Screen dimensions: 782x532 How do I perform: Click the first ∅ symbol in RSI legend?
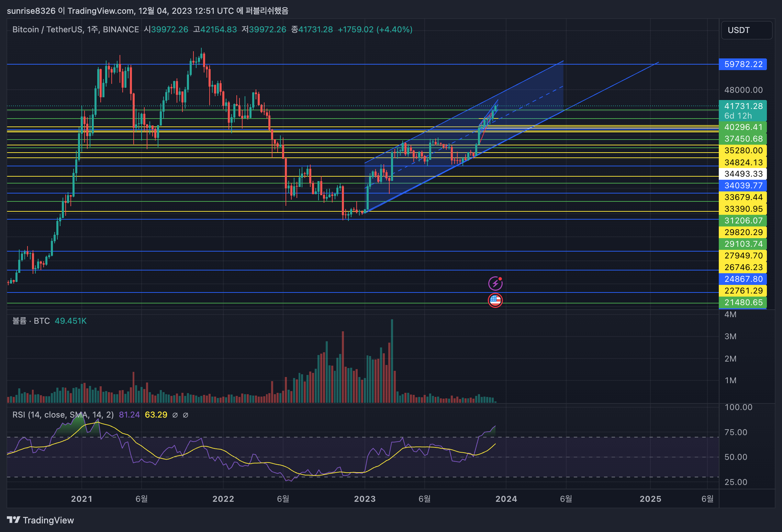[x=175, y=415]
